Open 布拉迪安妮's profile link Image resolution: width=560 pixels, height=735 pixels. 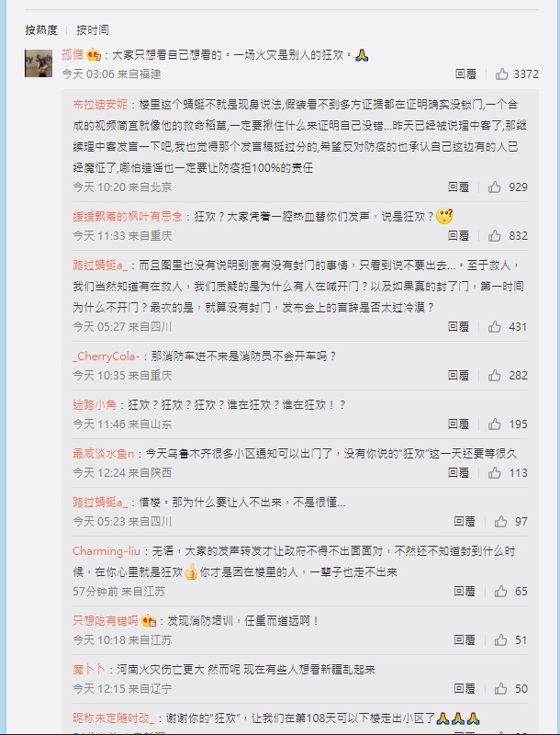[100, 104]
